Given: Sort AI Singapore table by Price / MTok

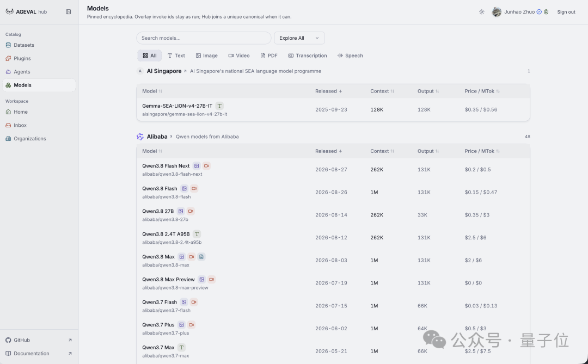Looking at the screenshot, I should tap(482, 91).
